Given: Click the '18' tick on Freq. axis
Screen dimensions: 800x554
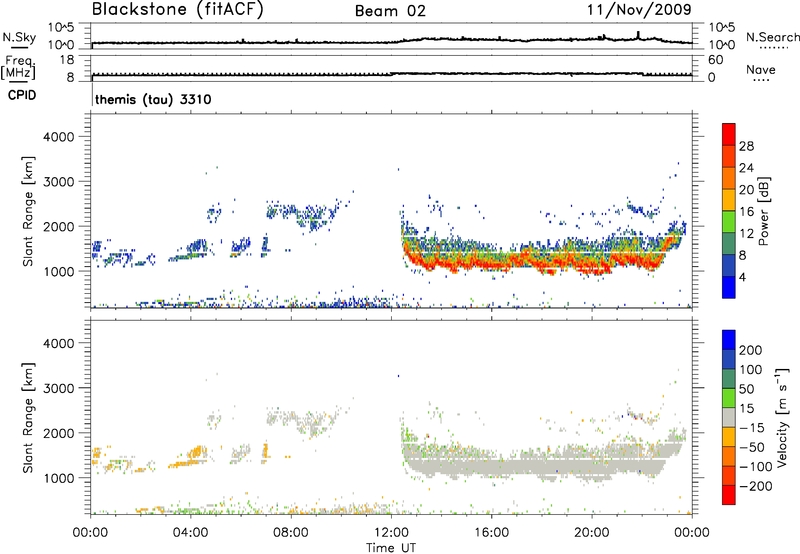Looking at the screenshot, I should pos(67,60).
